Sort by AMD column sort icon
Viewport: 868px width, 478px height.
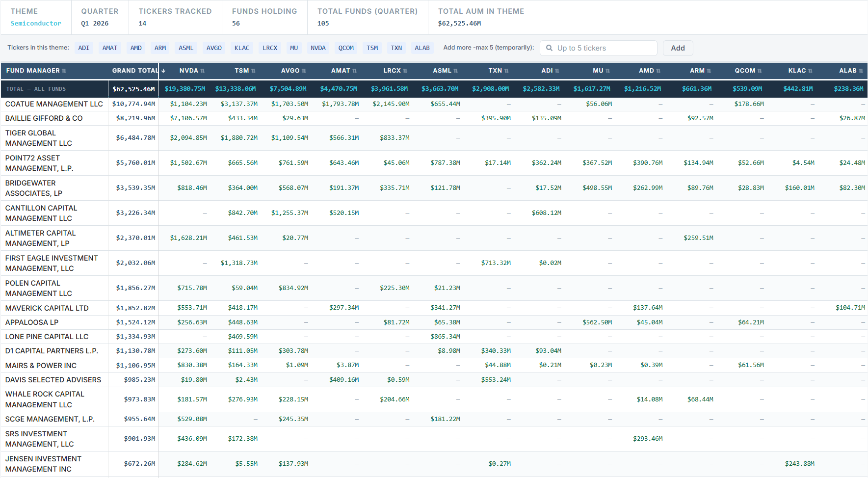click(658, 71)
